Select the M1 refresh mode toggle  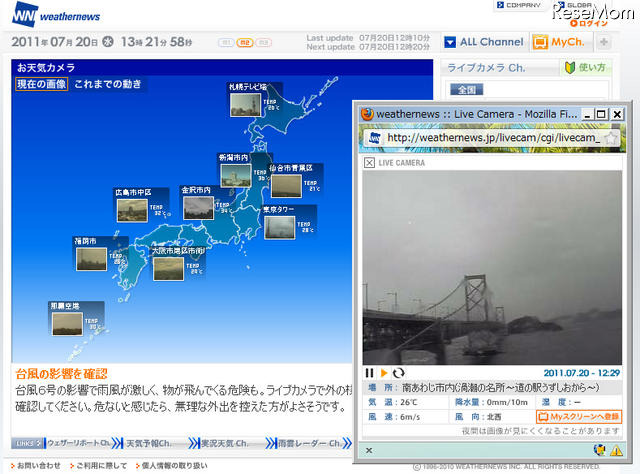coord(226,42)
